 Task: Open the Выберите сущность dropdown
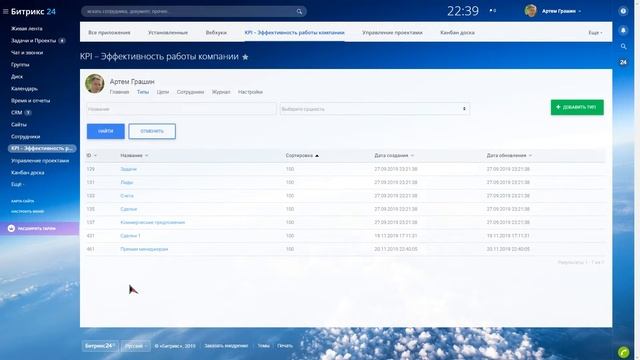[375, 109]
